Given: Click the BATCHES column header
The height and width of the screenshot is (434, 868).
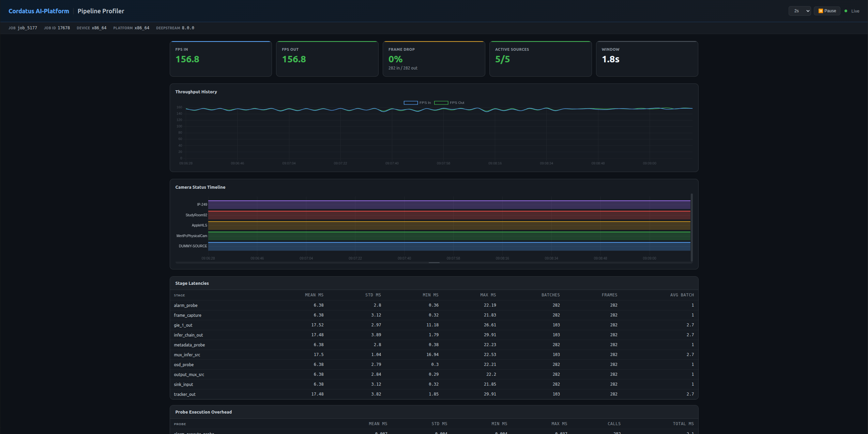Looking at the screenshot, I should 550,295.
